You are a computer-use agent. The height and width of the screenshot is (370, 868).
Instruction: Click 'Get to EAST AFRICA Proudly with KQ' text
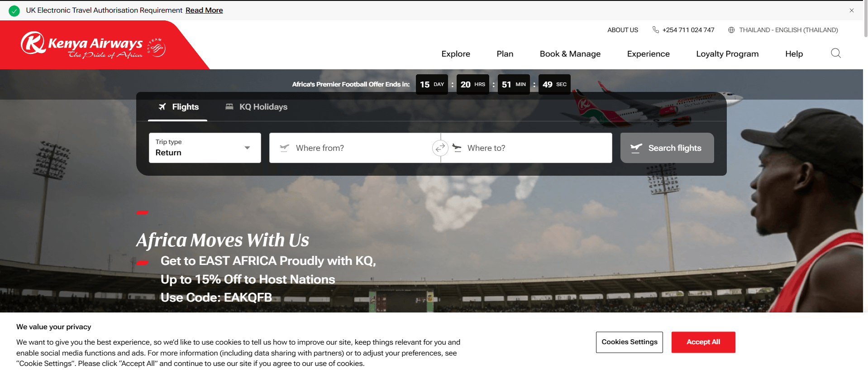[x=268, y=261]
